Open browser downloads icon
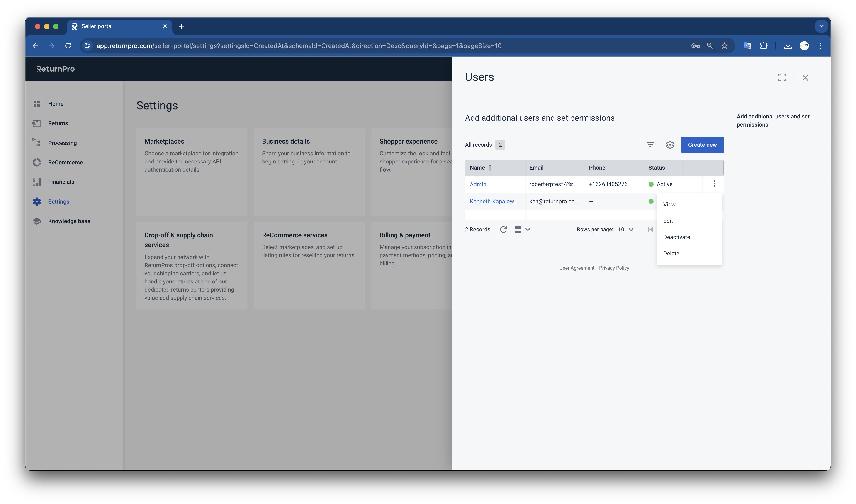 point(788,46)
